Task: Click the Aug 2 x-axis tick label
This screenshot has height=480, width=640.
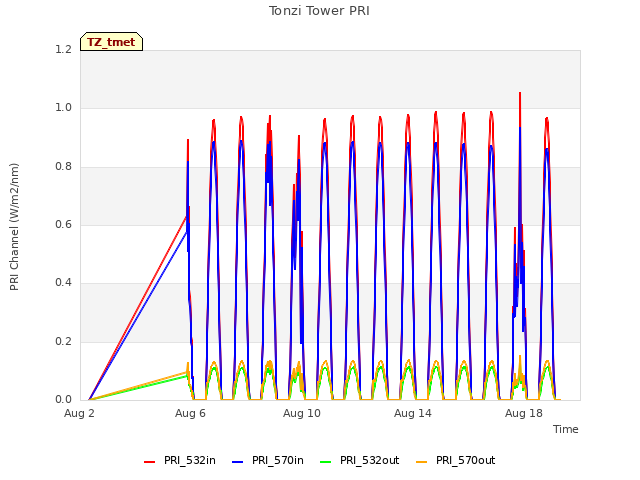Action: coord(79,413)
